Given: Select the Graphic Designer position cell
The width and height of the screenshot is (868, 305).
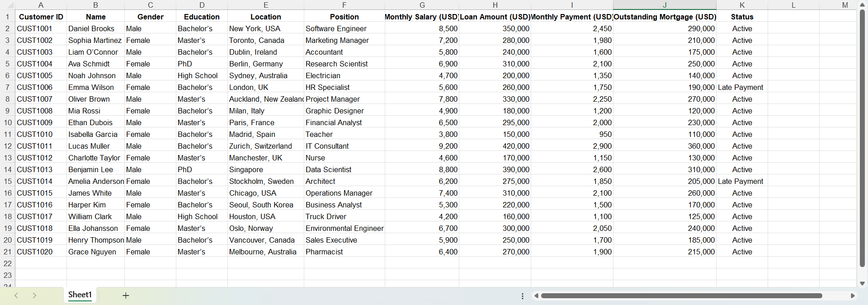Looking at the screenshot, I should pos(344,111).
